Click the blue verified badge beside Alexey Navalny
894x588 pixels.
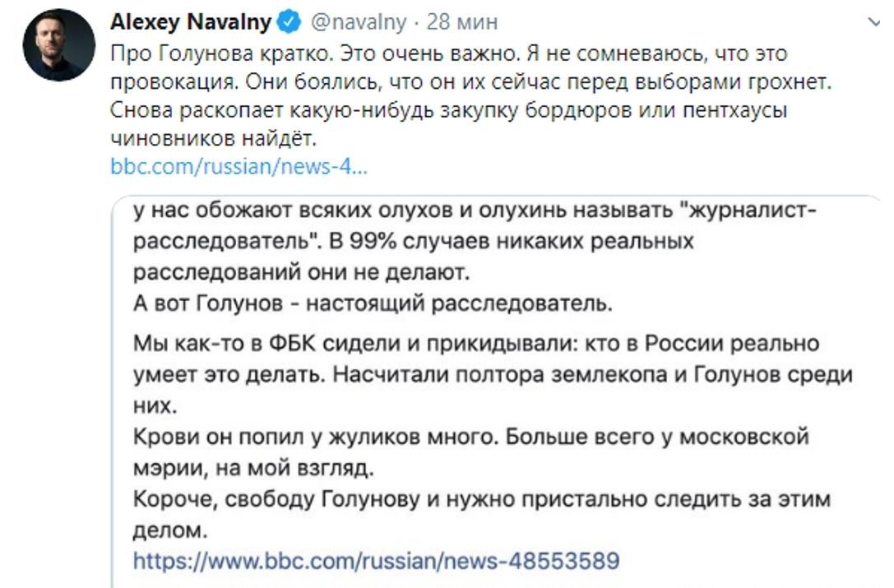click(287, 23)
